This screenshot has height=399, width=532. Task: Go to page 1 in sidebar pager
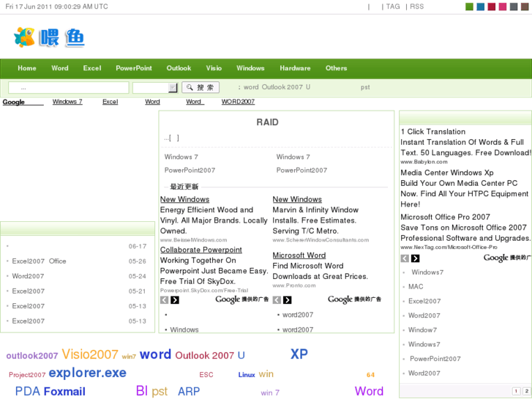click(x=516, y=391)
